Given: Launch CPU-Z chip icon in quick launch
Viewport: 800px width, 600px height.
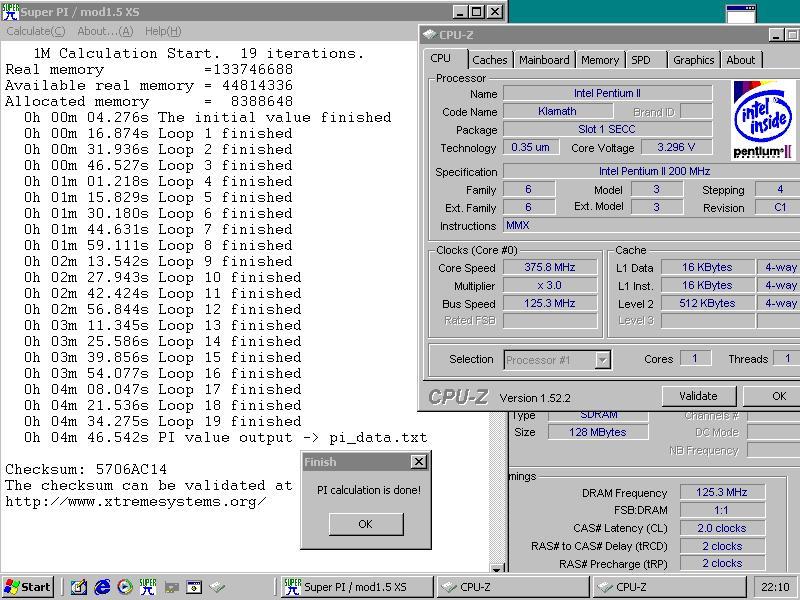Looking at the screenshot, I should pos(217,587).
